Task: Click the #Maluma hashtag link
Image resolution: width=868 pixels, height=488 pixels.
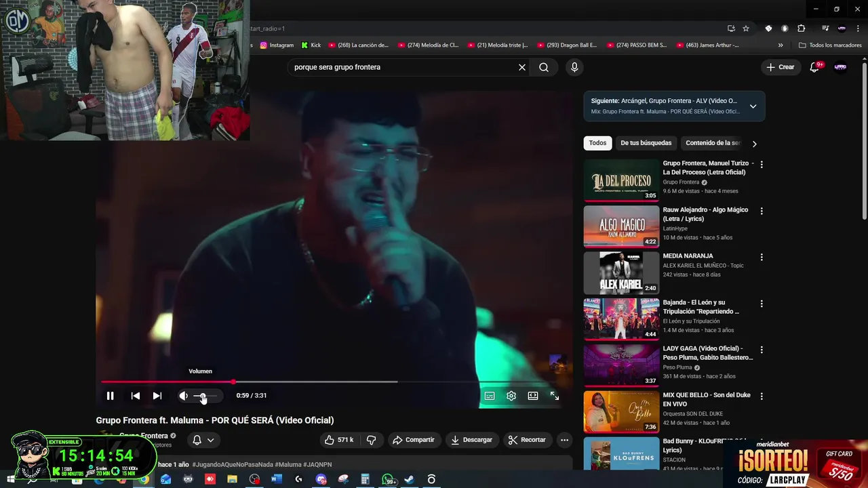Action: click(x=288, y=464)
